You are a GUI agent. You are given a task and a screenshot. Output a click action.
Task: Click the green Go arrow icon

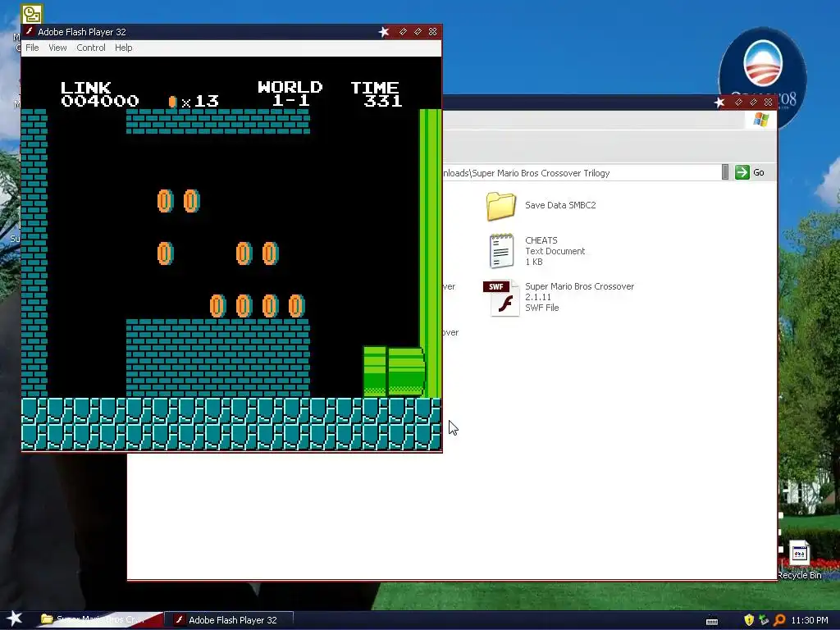(x=742, y=172)
